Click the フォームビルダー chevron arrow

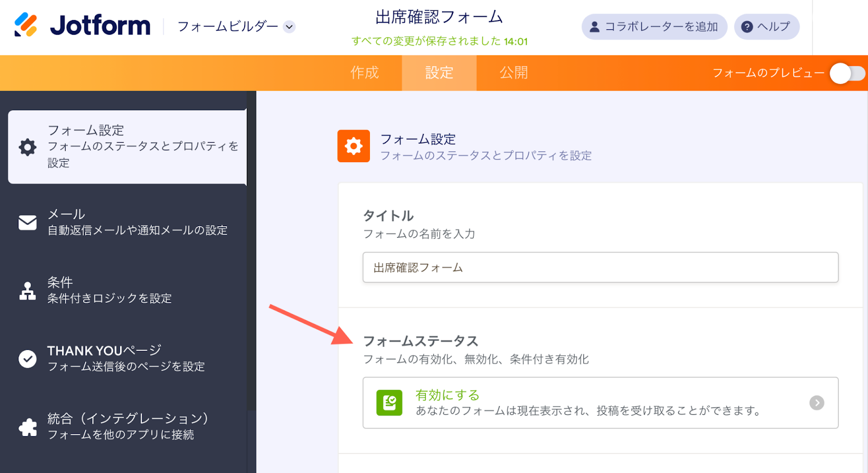289,27
